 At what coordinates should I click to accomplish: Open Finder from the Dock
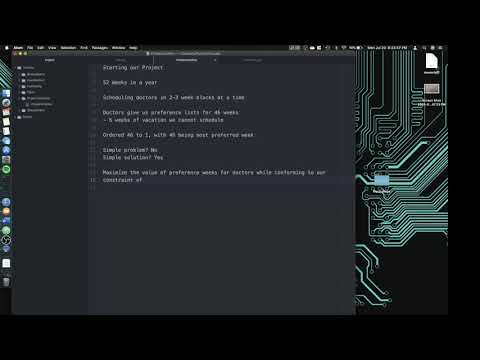(x=6, y=93)
